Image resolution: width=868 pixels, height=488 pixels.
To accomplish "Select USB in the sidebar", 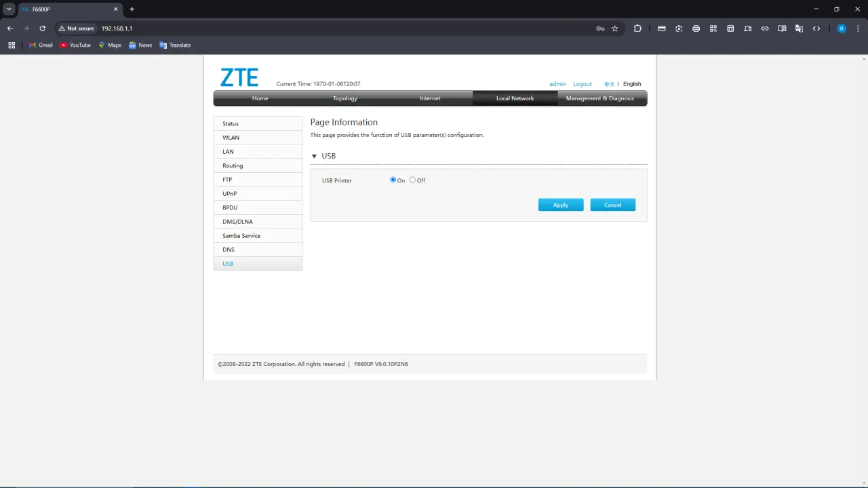I will 258,264.
